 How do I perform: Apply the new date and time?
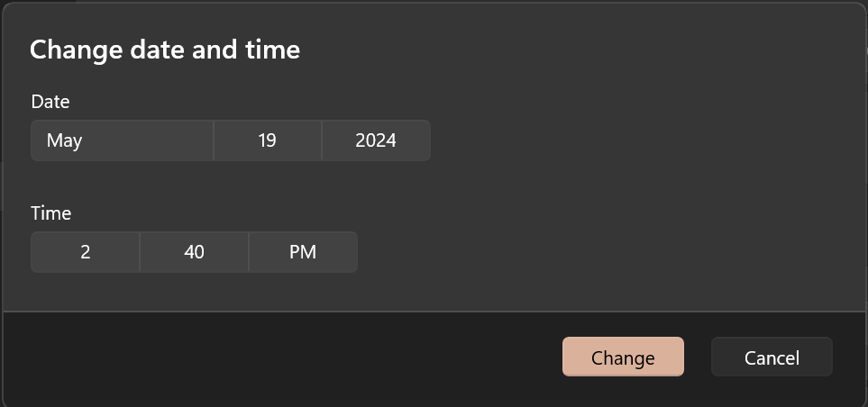[x=623, y=357]
